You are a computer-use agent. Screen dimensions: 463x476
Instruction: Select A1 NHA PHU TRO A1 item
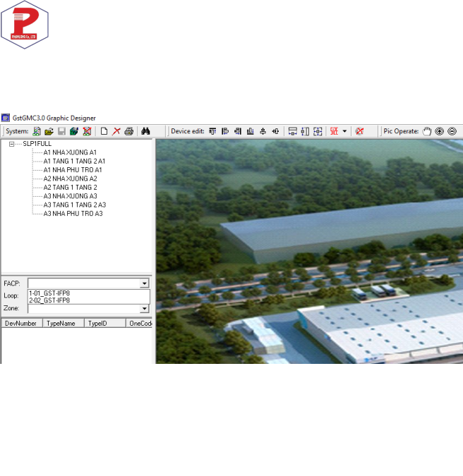73,170
